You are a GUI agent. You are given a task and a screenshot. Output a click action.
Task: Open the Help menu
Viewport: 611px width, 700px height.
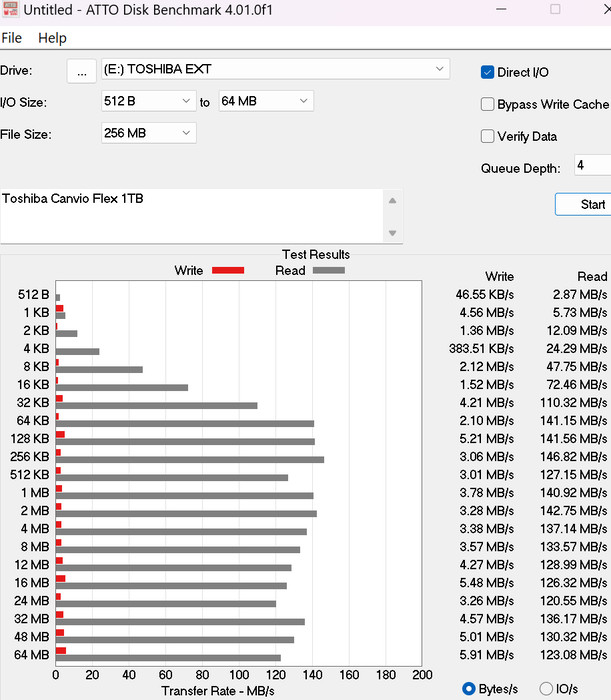pyautogui.click(x=52, y=38)
